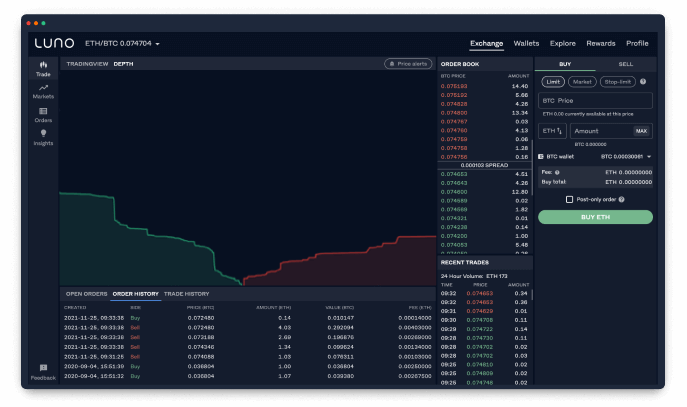Click the CREATED column header
Screen dimensions: 687x407
point(75,308)
